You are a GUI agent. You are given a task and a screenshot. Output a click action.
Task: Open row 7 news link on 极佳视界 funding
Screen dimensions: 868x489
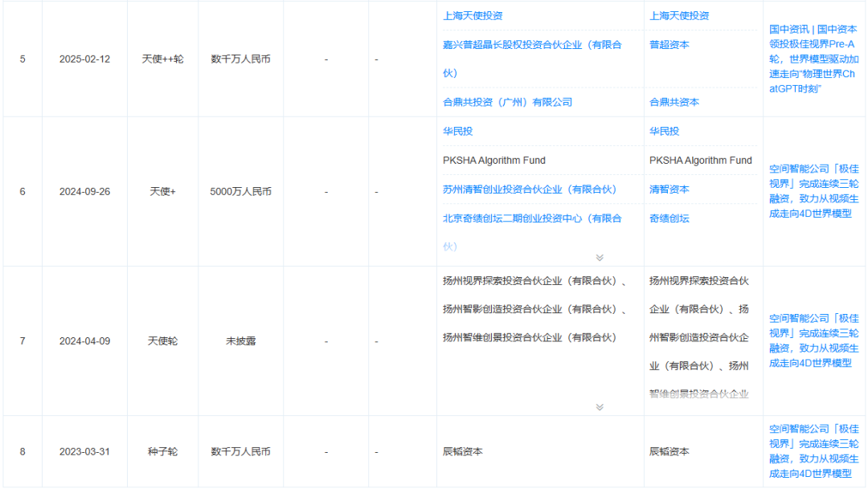[813, 340]
